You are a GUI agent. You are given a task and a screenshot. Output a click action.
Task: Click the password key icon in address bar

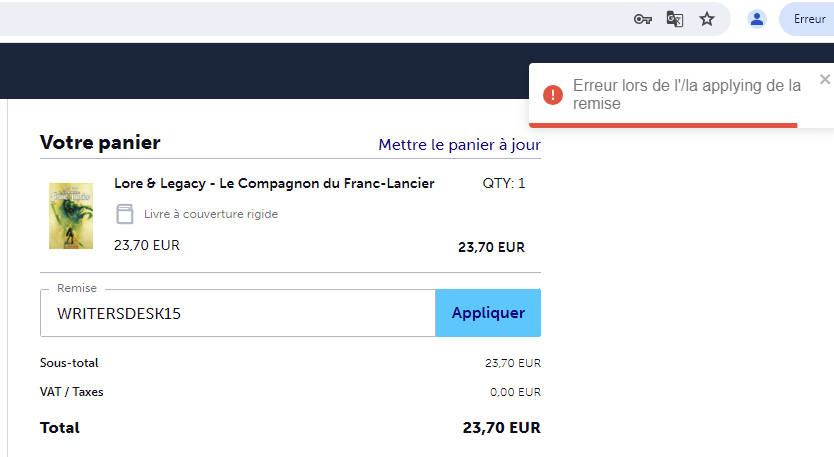(x=643, y=19)
